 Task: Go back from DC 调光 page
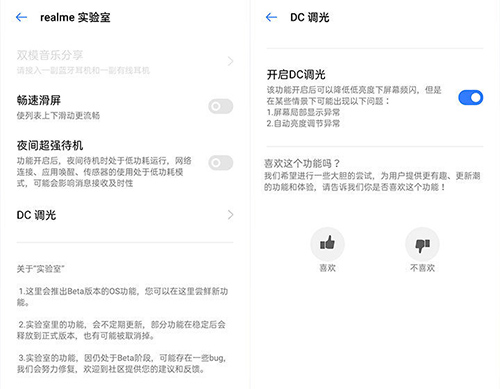pos(272,17)
